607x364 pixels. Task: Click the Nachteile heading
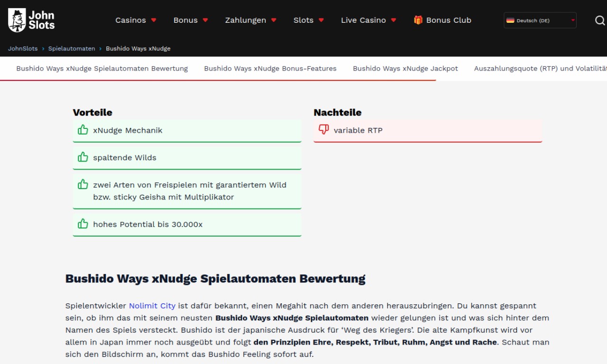pyautogui.click(x=338, y=112)
